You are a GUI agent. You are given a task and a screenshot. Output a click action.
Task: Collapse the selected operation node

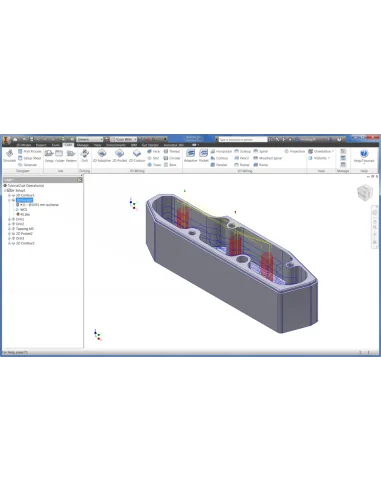9,200
